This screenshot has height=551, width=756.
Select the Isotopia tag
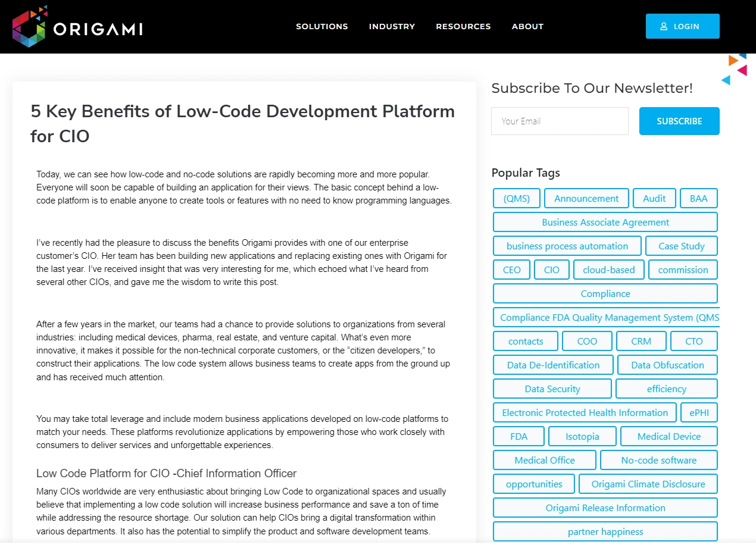pyautogui.click(x=583, y=436)
